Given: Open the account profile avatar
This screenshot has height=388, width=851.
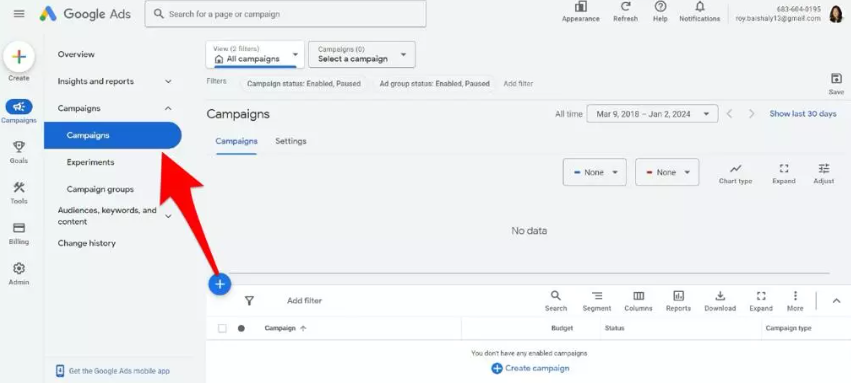Looking at the screenshot, I should coord(836,14).
